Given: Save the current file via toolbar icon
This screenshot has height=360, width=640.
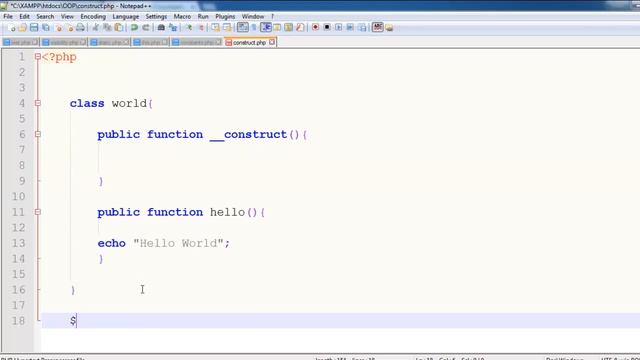Looking at the screenshot, I should 34,27.
